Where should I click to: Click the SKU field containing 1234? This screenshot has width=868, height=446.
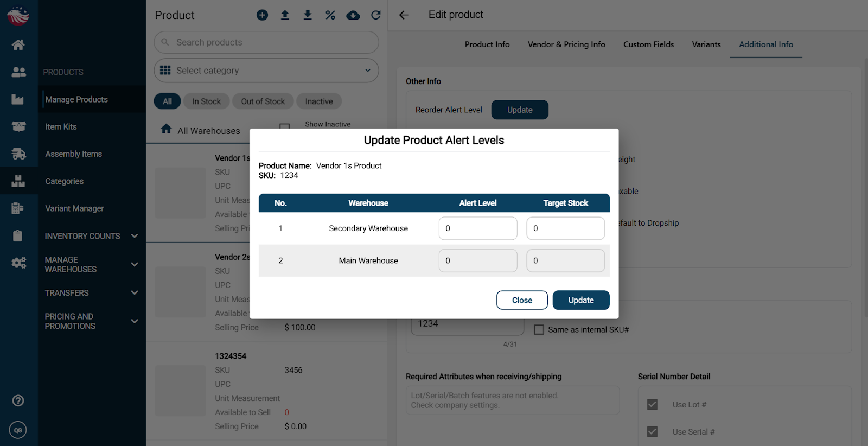click(468, 325)
